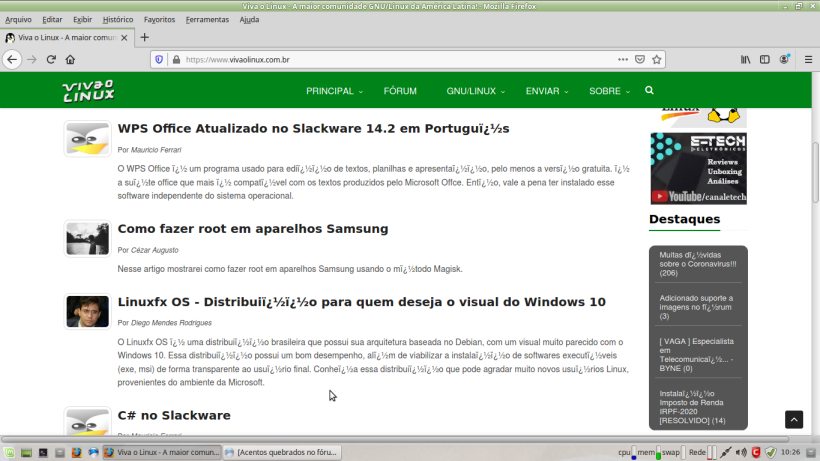Save page to Pocket

tap(640, 60)
